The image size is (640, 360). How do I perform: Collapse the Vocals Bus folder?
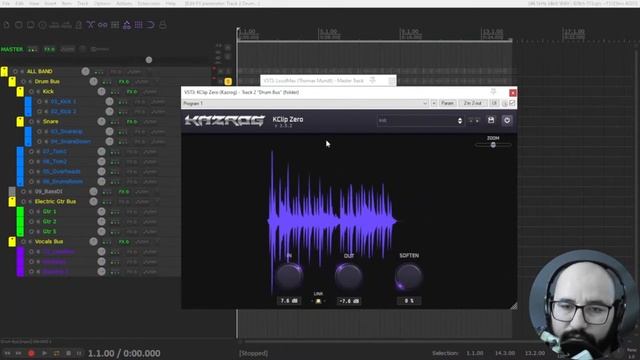12,242
